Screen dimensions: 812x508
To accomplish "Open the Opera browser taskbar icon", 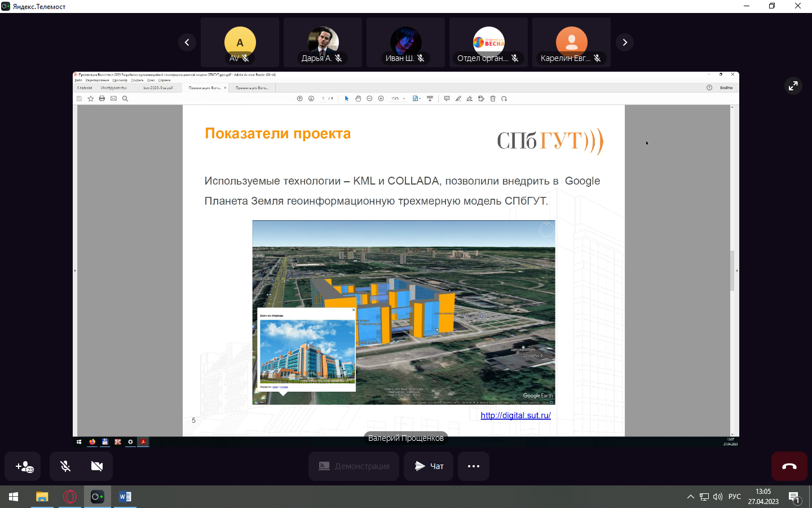I will click(70, 497).
